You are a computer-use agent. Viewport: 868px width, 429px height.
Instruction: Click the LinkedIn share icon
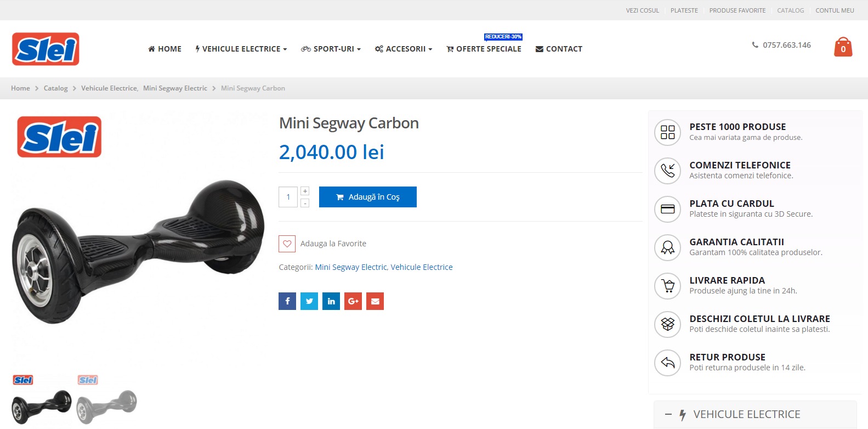point(331,301)
